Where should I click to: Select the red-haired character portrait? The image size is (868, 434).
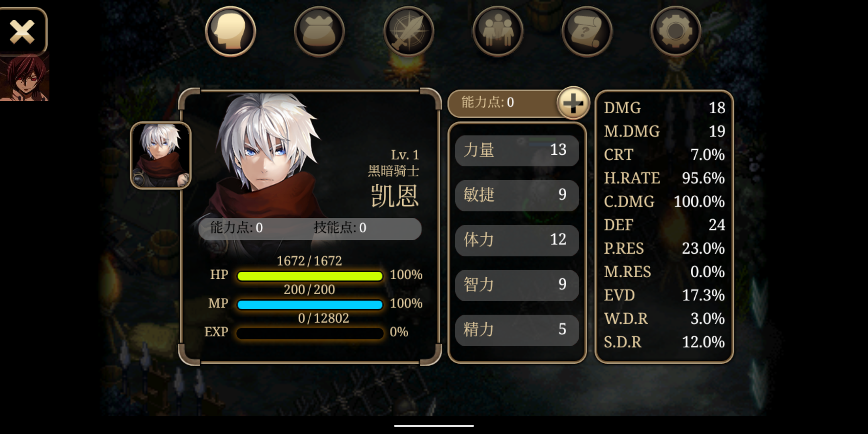pos(25,77)
